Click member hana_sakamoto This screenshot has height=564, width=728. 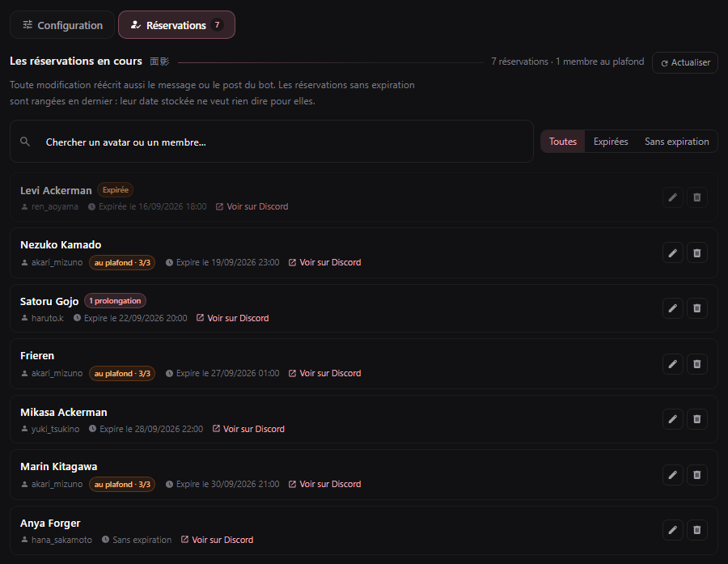click(x=57, y=540)
